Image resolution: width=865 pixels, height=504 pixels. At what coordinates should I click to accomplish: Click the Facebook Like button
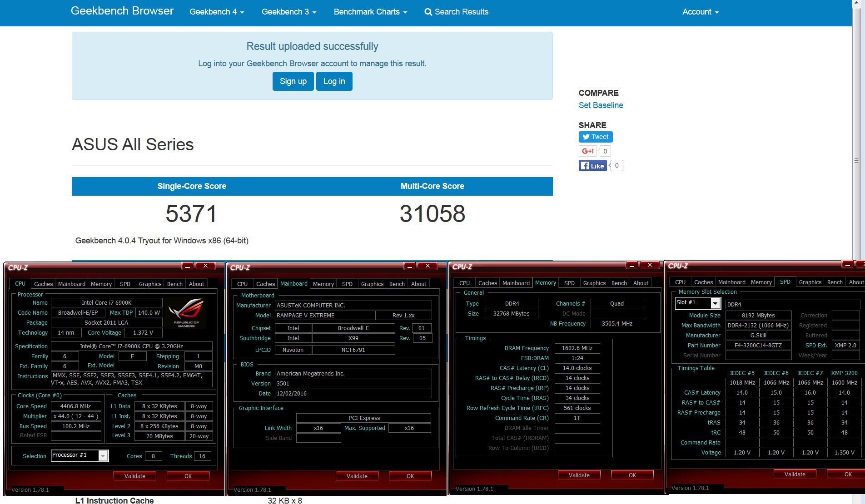592,166
